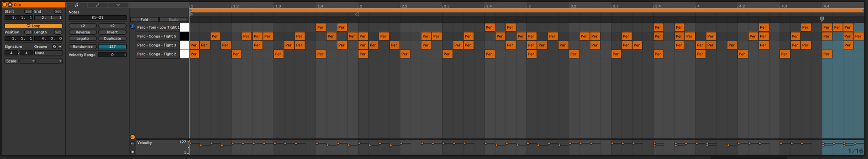Click the Reverse button
Image resolution: width=868 pixels, height=159 pixels.
click(82, 32)
